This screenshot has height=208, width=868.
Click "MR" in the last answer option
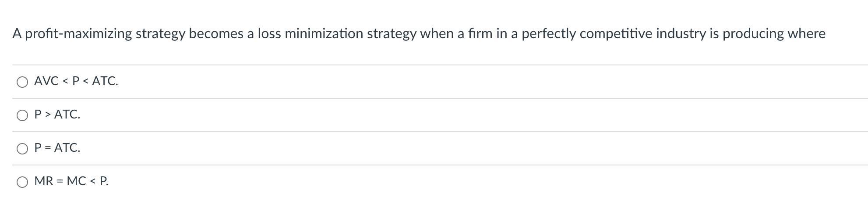pyautogui.click(x=44, y=181)
